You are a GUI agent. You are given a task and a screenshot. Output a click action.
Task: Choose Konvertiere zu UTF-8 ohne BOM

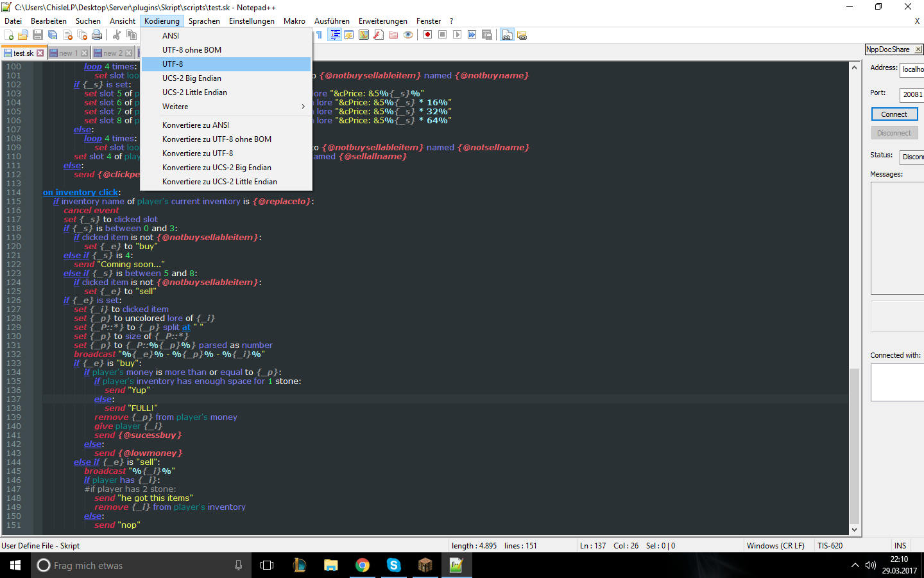tap(226, 139)
